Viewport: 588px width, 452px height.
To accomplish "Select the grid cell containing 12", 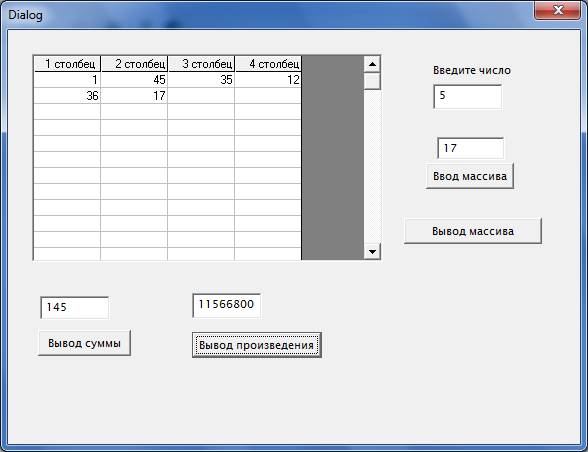I will (268, 80).
